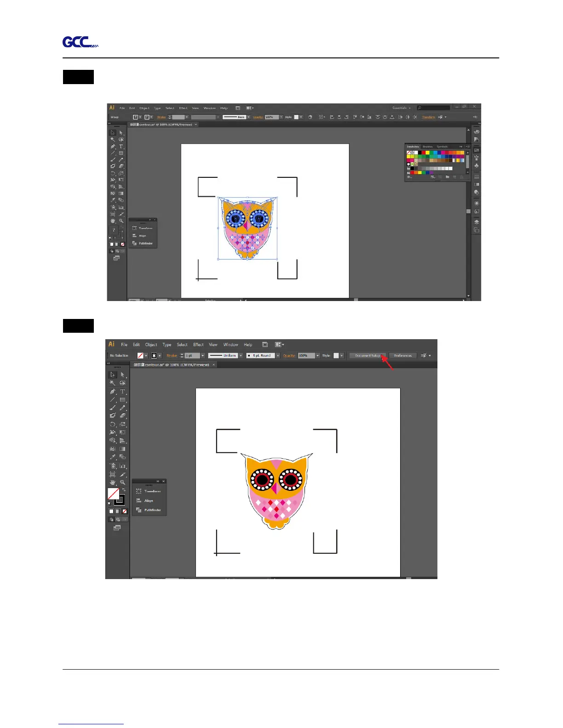Viewport: 563px width, 728px height.
Task: Pick the Eyedropper tool in lower screenshot
Action: pos(113,457)
